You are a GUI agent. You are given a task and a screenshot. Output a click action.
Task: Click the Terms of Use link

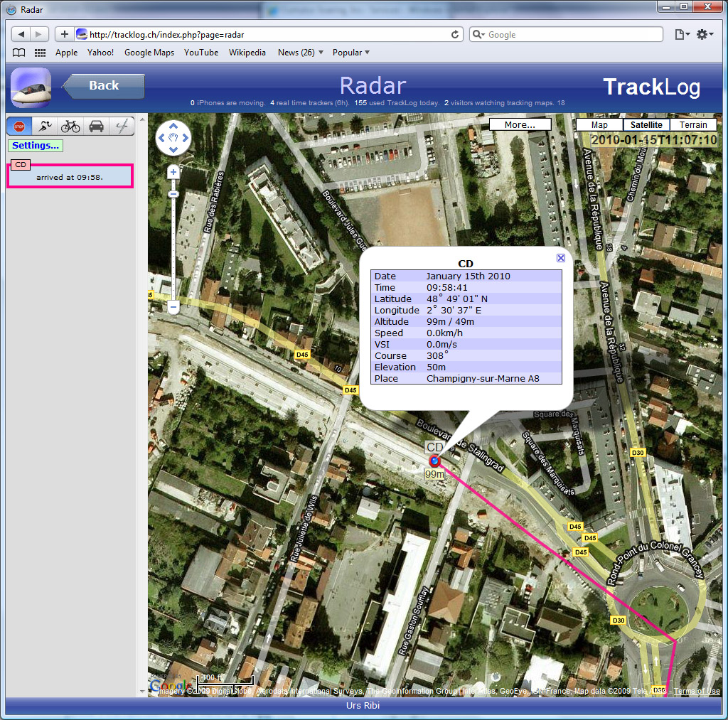(x=697, y=691)
